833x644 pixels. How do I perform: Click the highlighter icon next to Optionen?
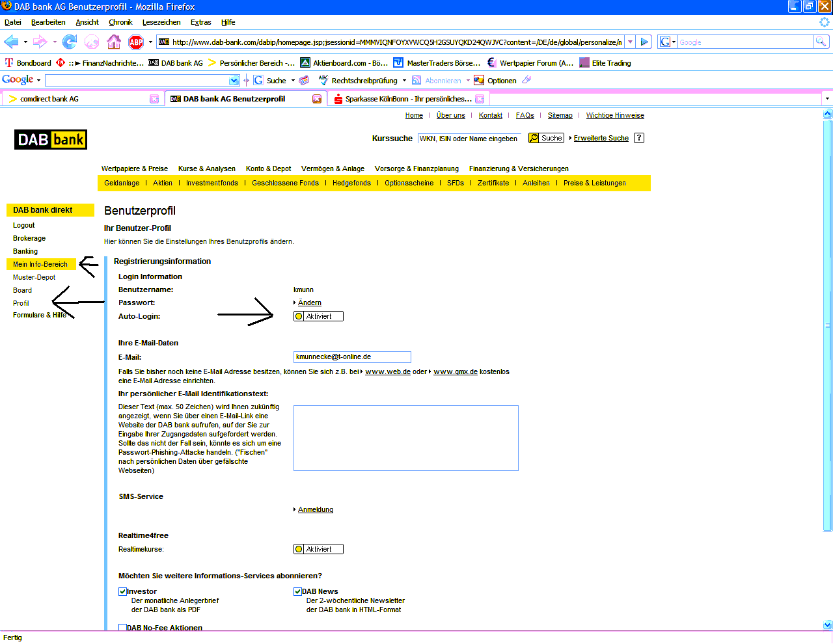[x=527, y=80]
